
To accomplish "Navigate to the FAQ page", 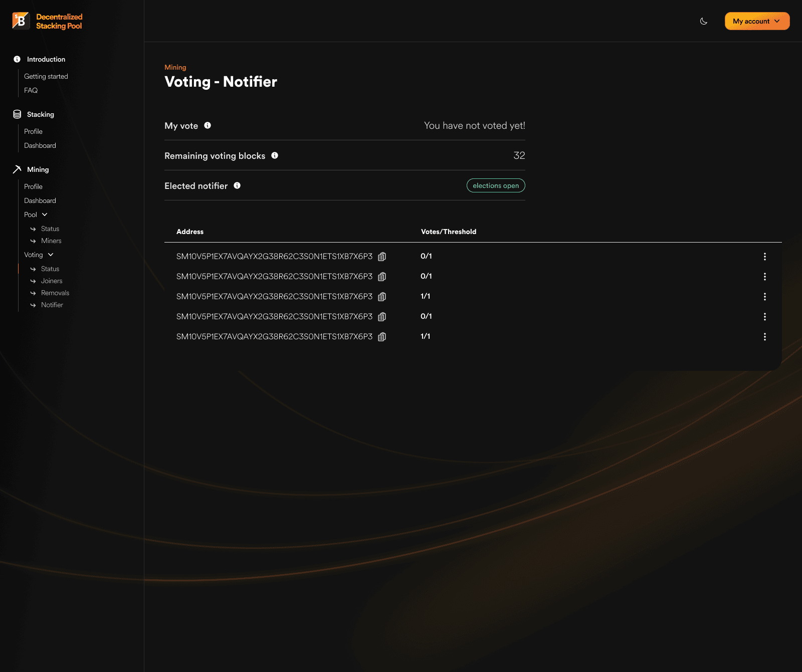I will pyautogui.click(x=31, y=90).
